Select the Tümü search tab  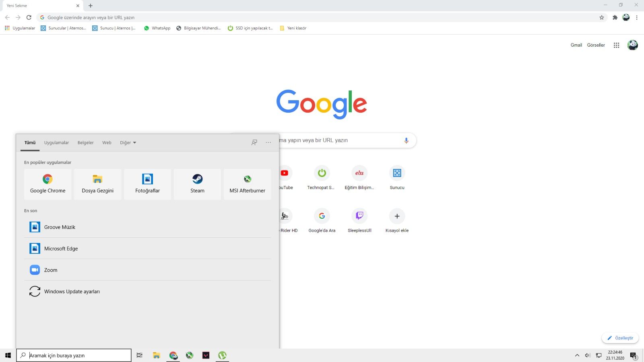[30, 142]
